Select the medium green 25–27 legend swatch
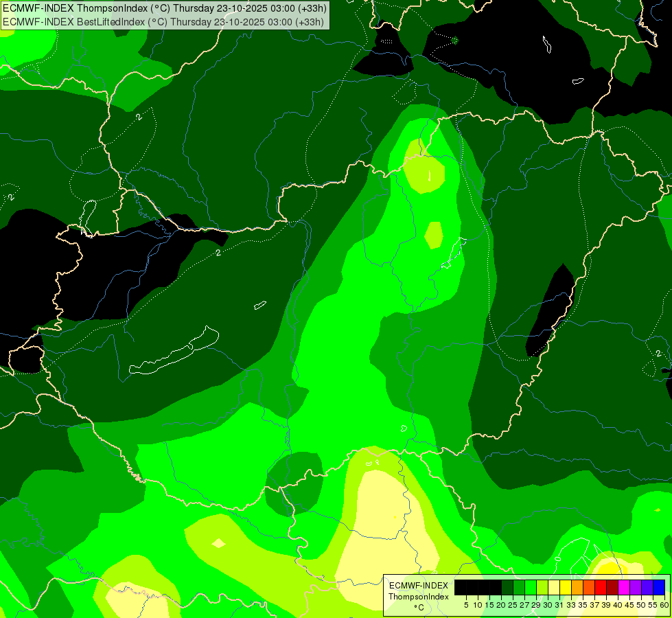The image size is (672, 618). click(x=519, y=587)
